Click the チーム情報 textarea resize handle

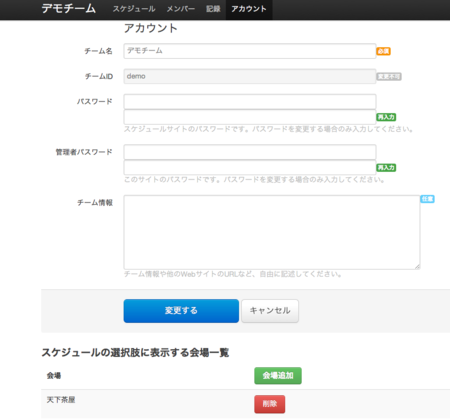(x=417, y=266)
